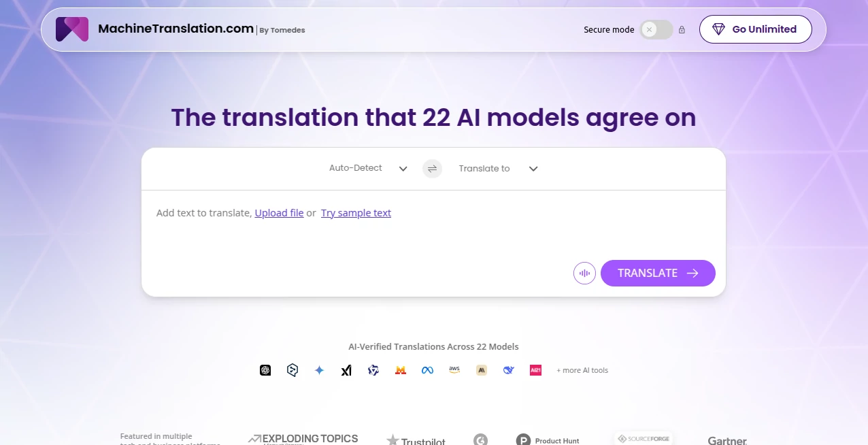Click the Upload file link

[x=279, y=213]
